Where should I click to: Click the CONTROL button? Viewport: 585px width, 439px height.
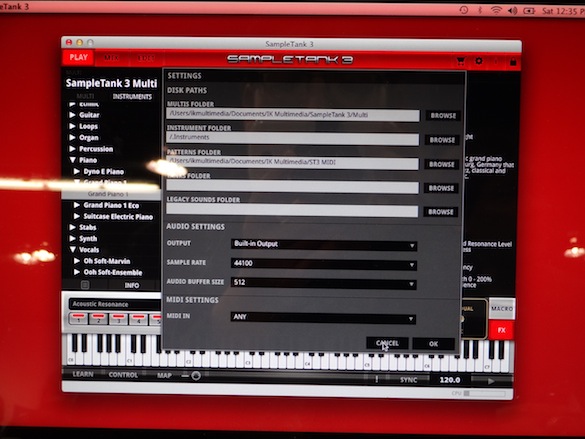tap(123, 375)
